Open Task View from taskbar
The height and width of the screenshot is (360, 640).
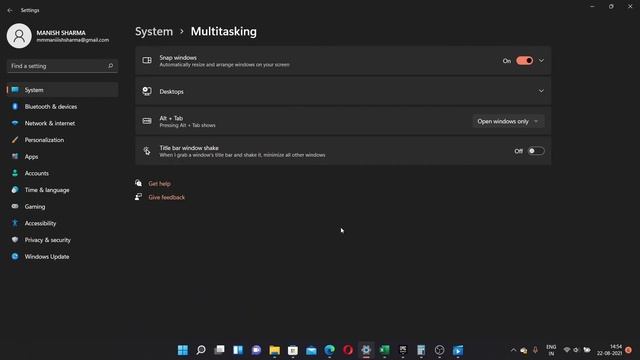point(220,350)
